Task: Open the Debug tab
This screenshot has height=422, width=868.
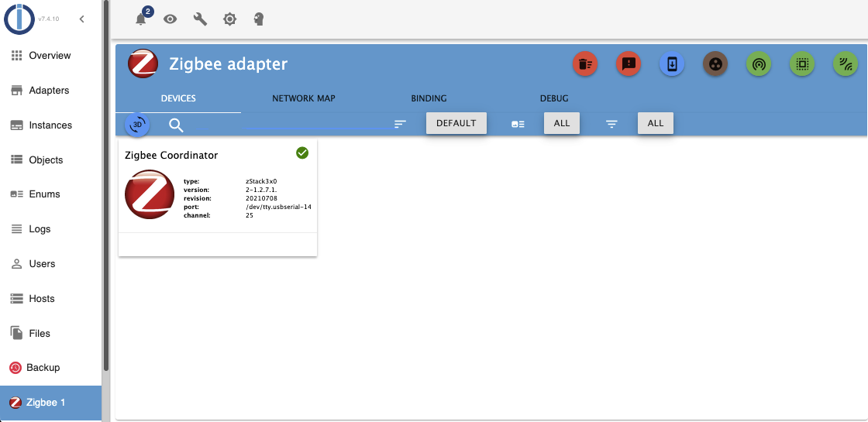Action: [x=554, y=99]
